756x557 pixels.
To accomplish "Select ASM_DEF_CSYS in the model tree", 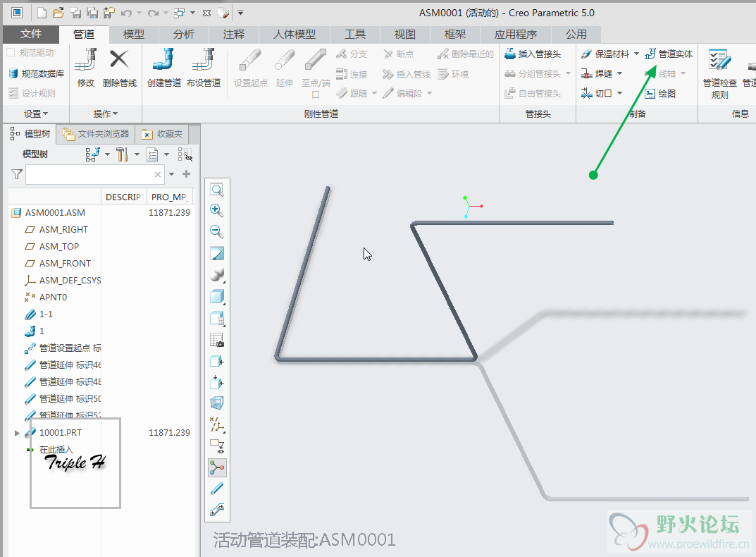I will 70,281.
